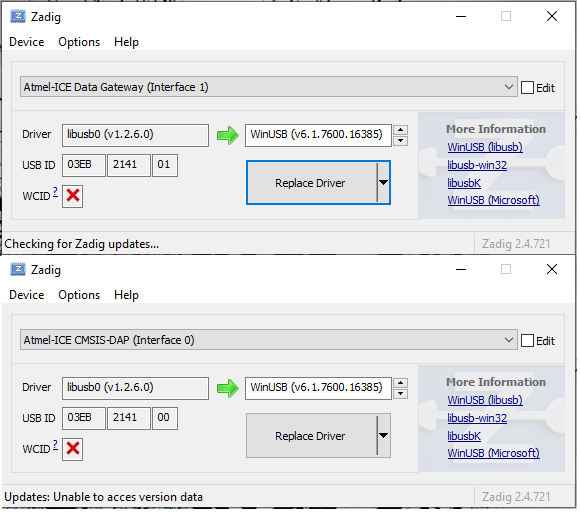
Task: Click 'Updates: Unable to acces version data' status
Action: coord(103,497)
